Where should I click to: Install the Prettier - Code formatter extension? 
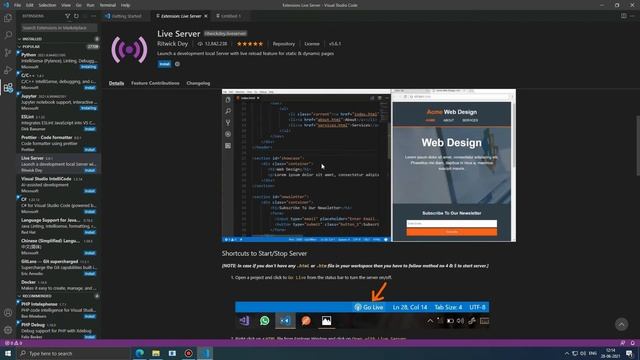(x=90, y=150)
